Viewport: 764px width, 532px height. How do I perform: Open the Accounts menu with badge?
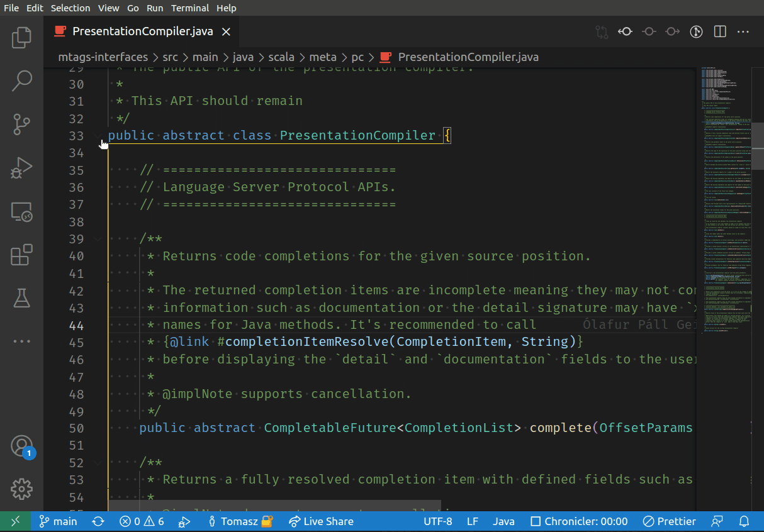click(x=21, y=446)
